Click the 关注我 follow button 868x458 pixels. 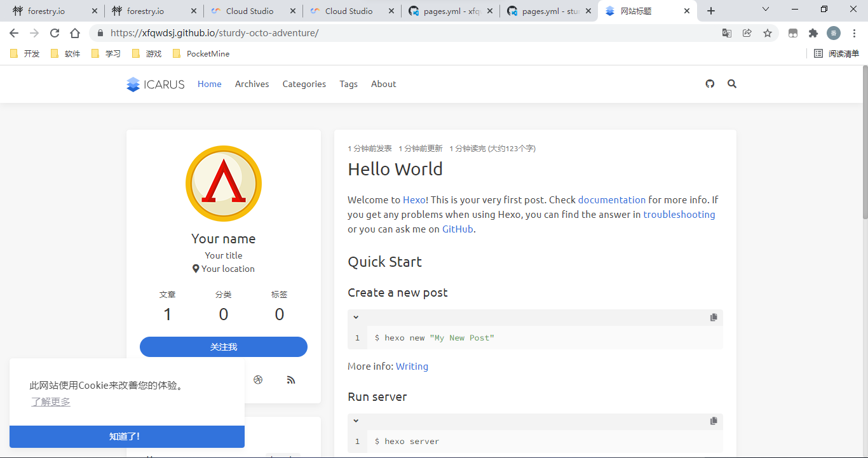click(224, 347)
